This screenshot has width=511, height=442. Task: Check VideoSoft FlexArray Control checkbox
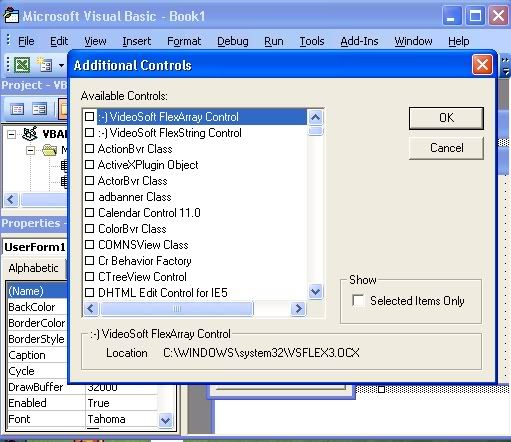tap(89, 116)
